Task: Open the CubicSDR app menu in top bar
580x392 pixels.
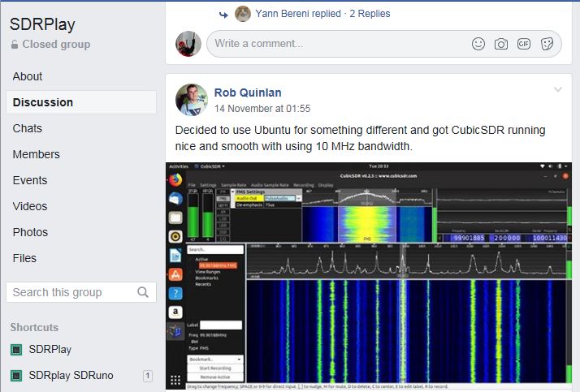Action: click(210, 166)
